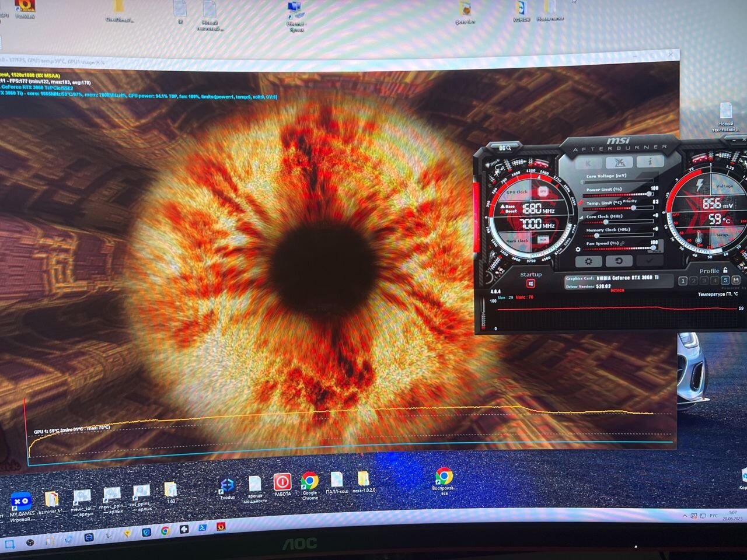
Task: Open Afterburner settings gear button
Action: coord(588,261)
